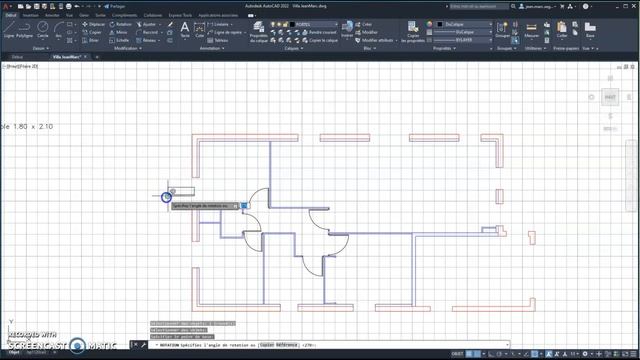Expand the Annotation panel

click(212, 49)
